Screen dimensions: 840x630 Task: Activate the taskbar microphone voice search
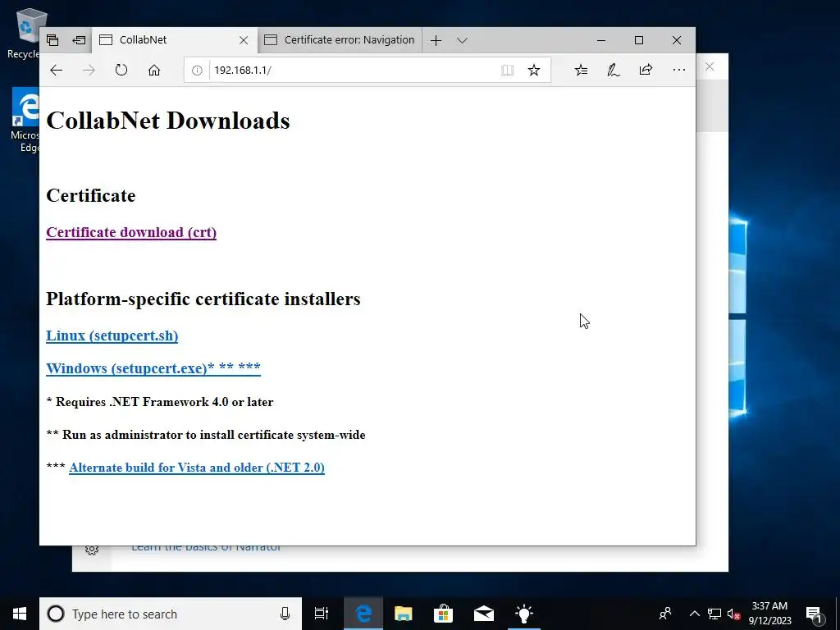pos(285,614)
